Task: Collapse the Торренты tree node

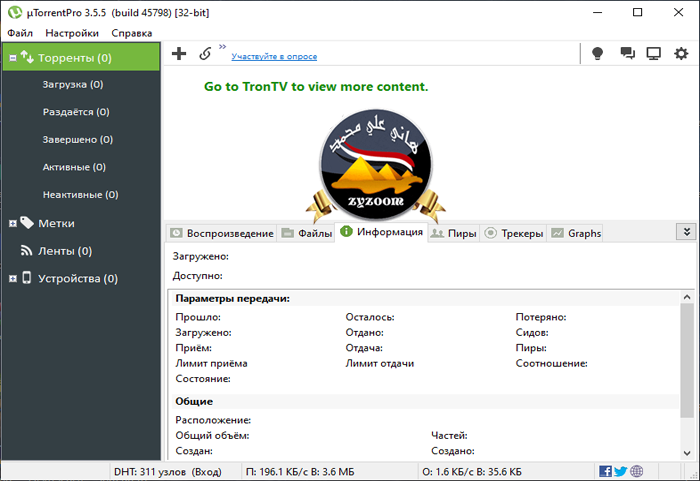Action: [13, 58]
